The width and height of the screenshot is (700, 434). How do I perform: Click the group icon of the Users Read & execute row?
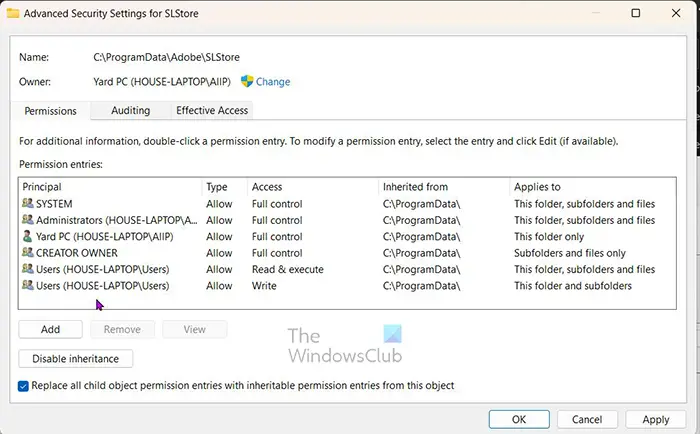click(28, 269)
